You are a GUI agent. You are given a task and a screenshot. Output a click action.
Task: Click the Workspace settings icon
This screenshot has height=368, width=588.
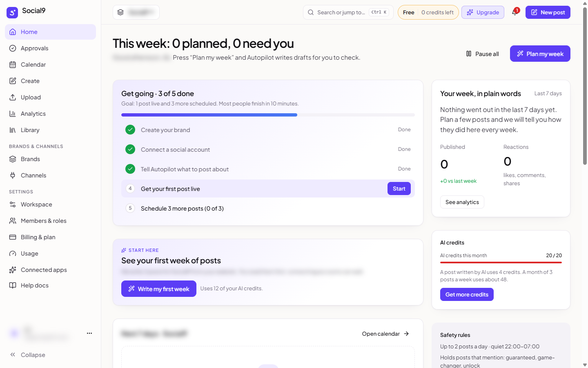click(13, 204)
